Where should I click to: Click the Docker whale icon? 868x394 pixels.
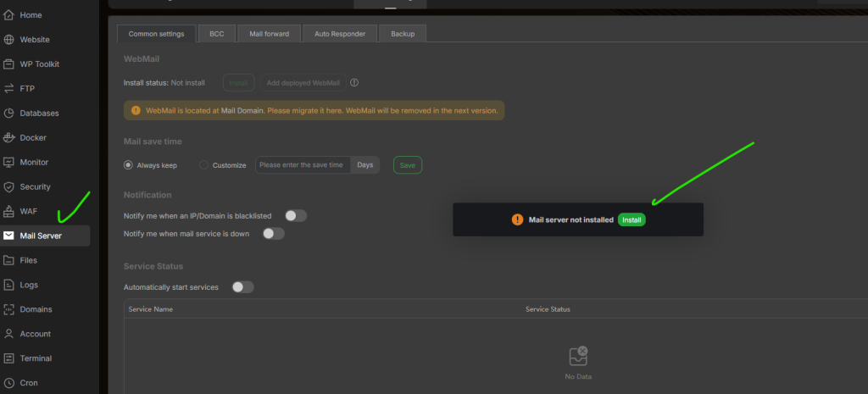pyautogui.click(x=9, y=137)
